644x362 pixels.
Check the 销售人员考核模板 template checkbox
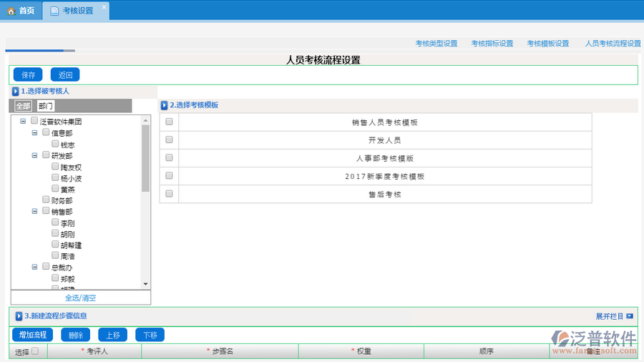(x=170, y=122)
